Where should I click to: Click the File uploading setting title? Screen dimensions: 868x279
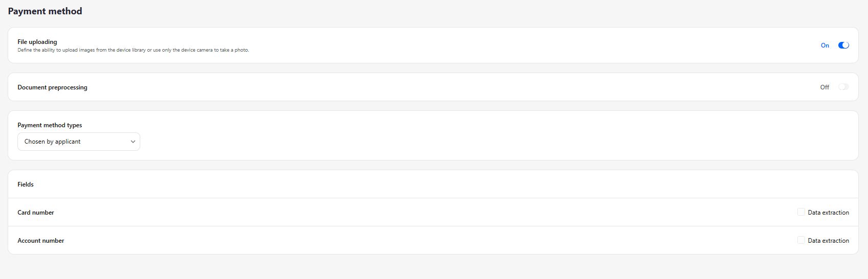tap(37, 42)
